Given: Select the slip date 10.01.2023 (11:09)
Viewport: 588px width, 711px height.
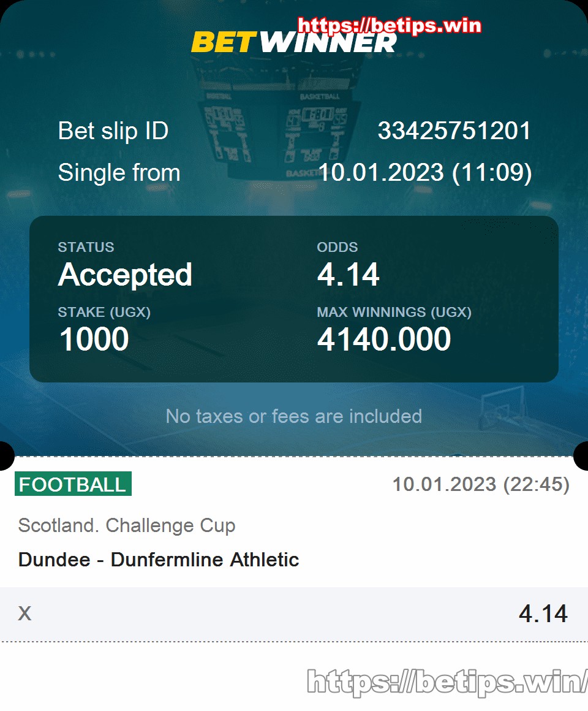Looking at the screenshot, I should click(x=425, y=173).
